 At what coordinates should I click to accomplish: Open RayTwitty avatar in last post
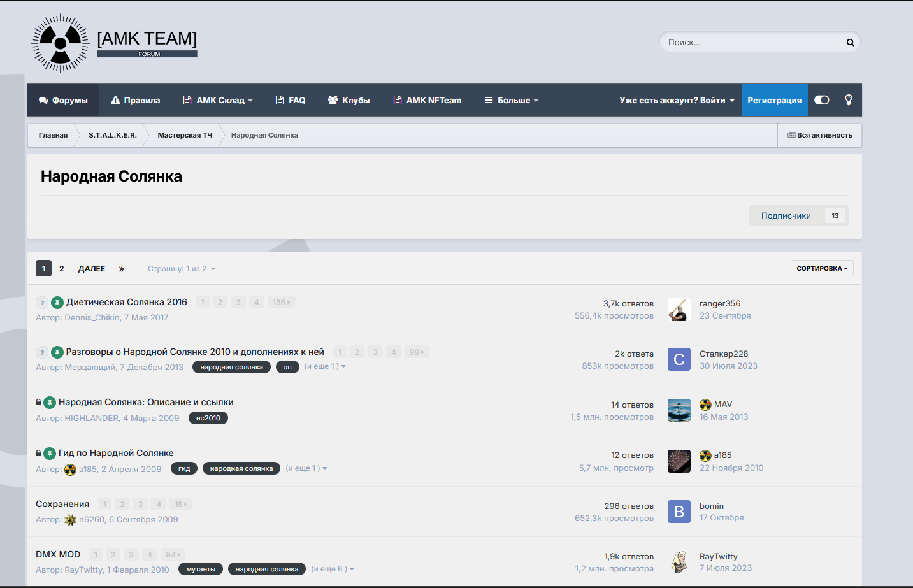tap(679, 562)
